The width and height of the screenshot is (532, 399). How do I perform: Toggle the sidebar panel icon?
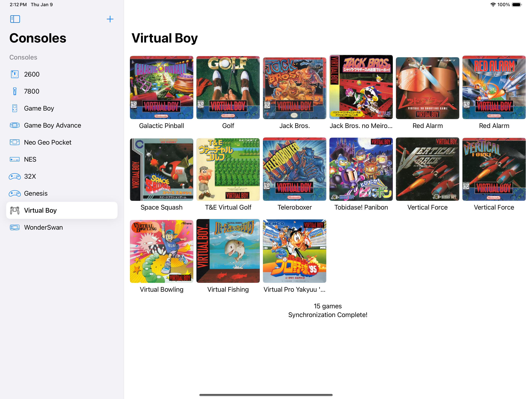pos(15,19)
